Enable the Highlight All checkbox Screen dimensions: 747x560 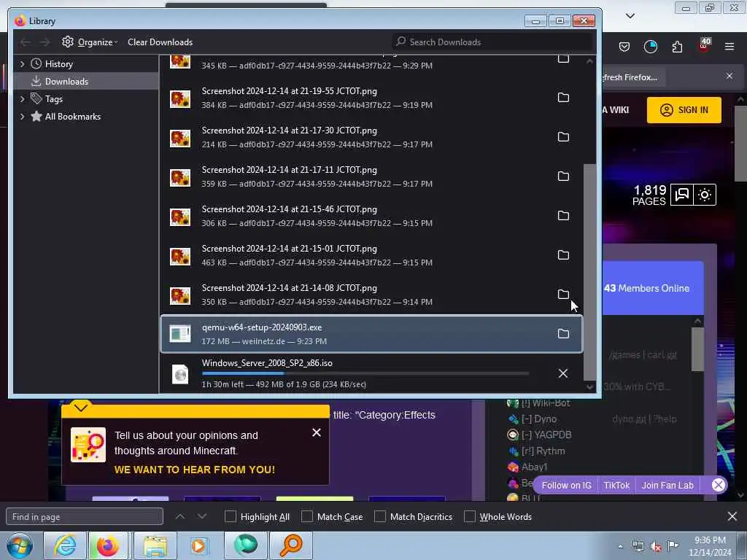[x=230, y=517]
